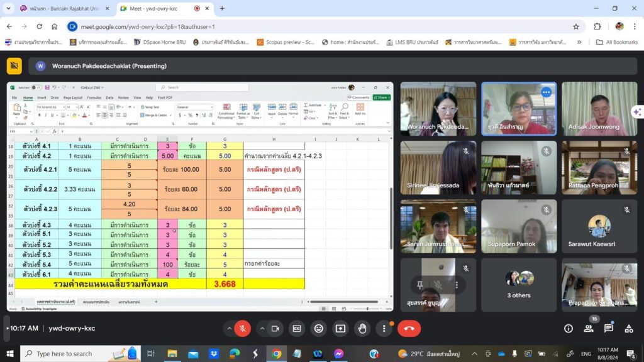644x362 pixels.
Task: Unmute microphone with red mic button
Action: [x=243, y=328]
